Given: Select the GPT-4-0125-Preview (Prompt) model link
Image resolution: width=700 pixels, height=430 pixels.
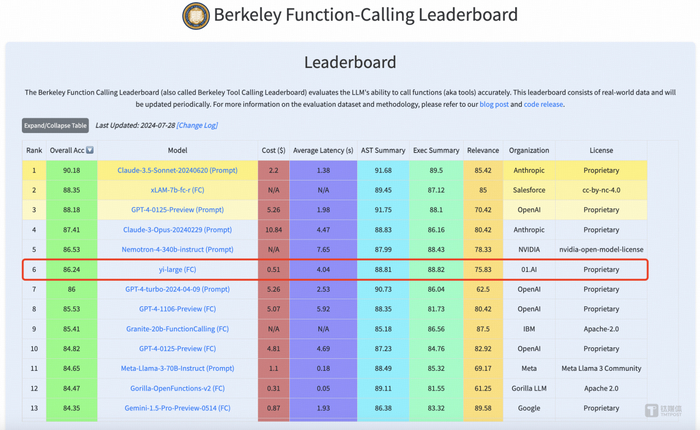Looking at the screenshot, I should pos(177,210).
